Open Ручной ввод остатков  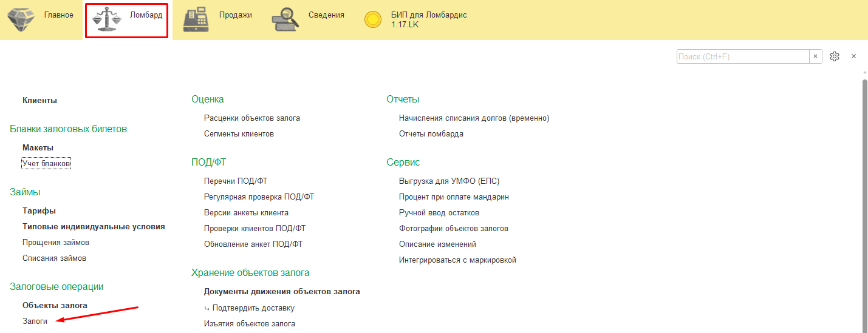pos(439,212)
